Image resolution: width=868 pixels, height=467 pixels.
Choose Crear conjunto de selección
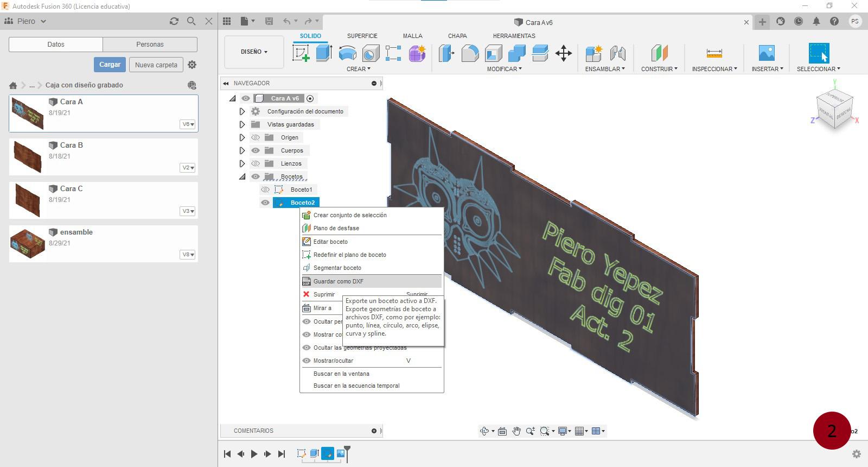point(372,215)
